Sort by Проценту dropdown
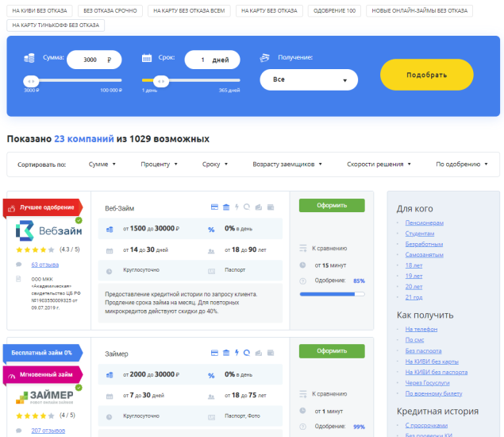This screenshot has width=504, height=437. 159,164
